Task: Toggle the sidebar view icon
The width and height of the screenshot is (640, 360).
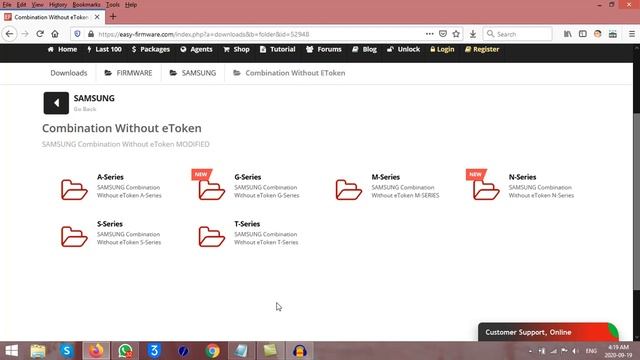Action: click(582, 34)
